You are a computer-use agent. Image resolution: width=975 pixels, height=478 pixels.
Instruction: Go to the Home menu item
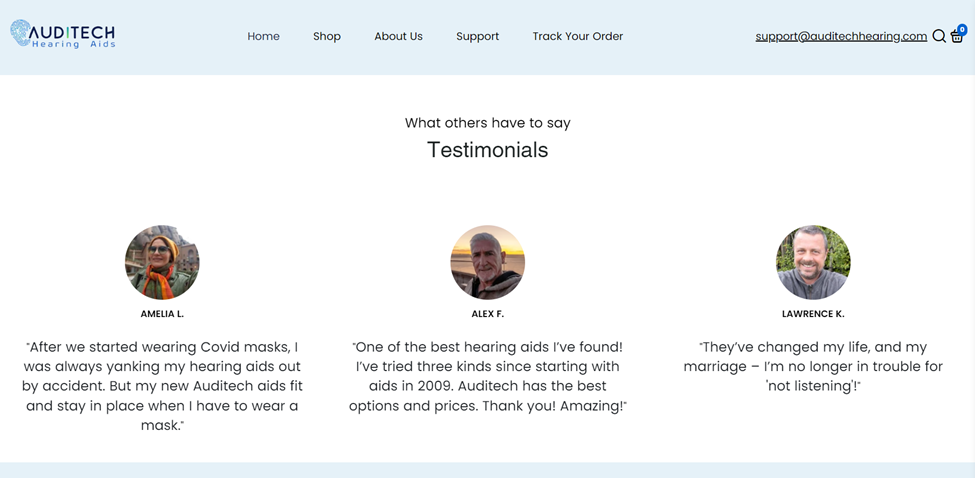pos(264,36)
